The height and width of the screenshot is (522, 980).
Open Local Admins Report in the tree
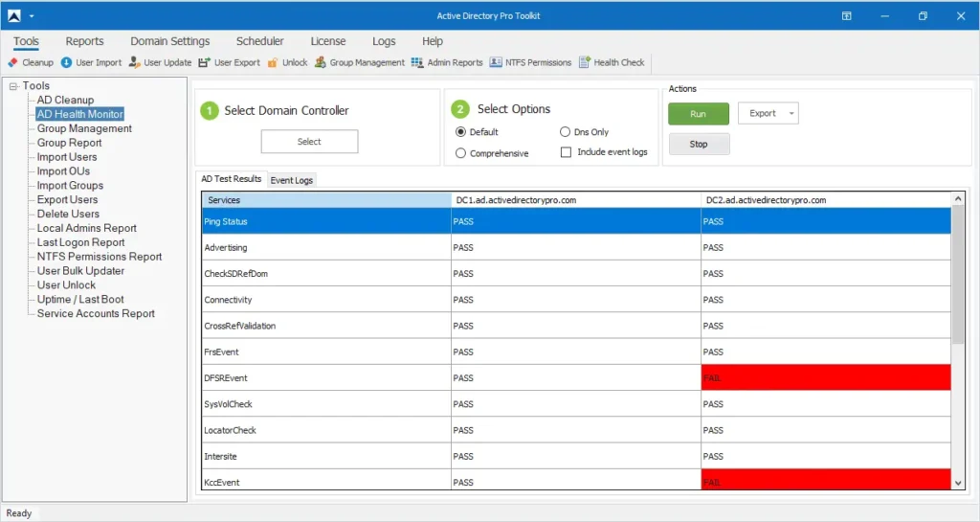click(87, 229)
